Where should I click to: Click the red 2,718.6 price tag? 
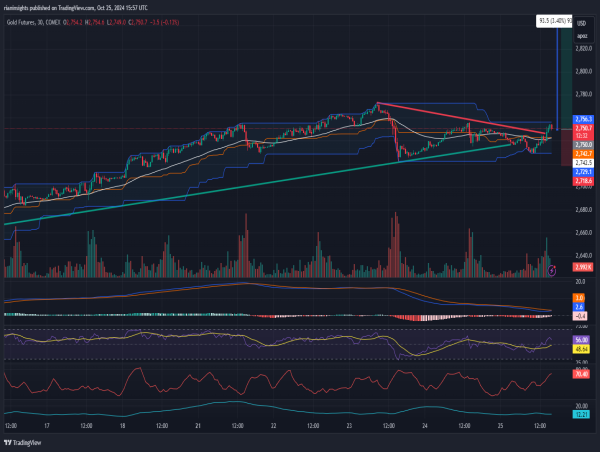click(583, 181)
